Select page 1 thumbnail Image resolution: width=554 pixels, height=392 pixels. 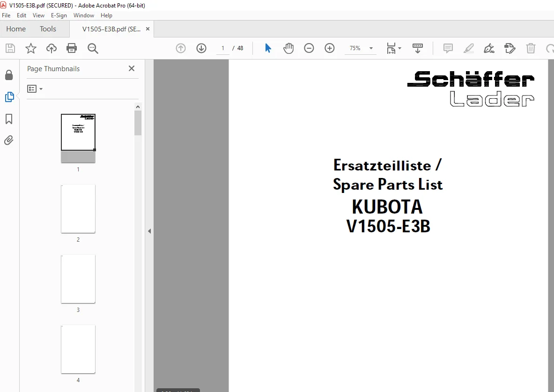click(x=78, y=138)
